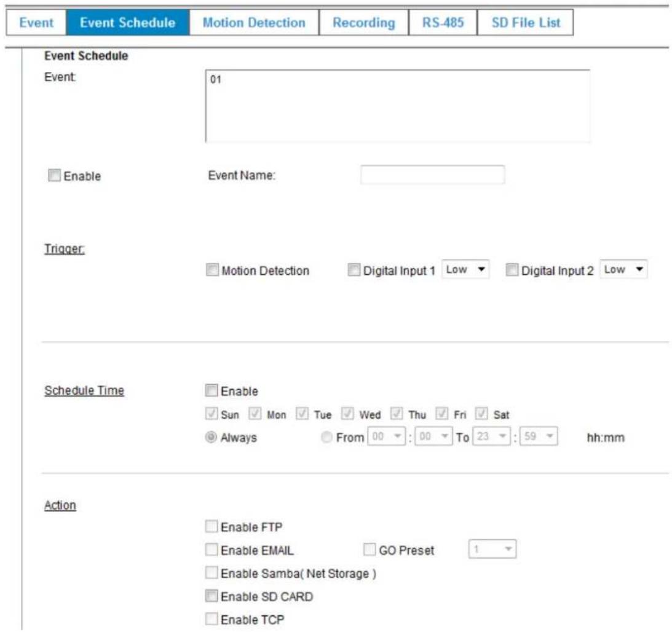672x632 pixels.
Task: Toggle the Wed day checkbox
Action: [x=347, y=414]
